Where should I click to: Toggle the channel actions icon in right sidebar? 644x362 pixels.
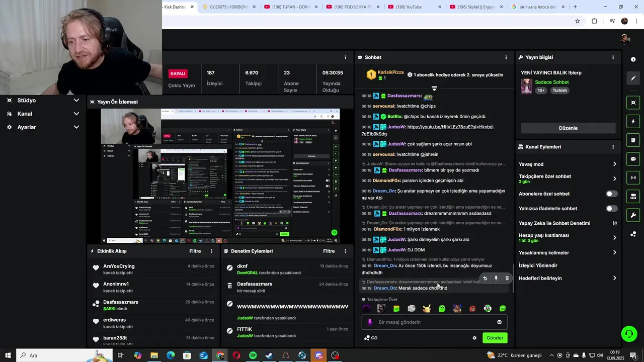(x=633, y=196)
